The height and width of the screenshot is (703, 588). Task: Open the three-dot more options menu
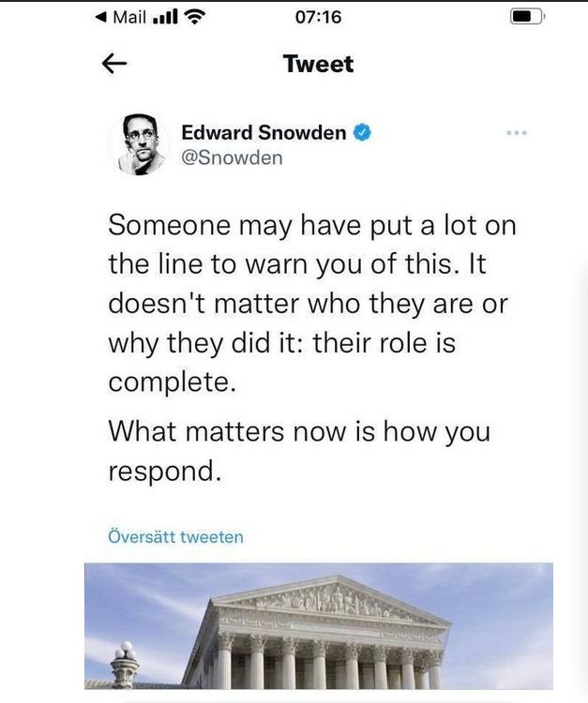point(516,134)
